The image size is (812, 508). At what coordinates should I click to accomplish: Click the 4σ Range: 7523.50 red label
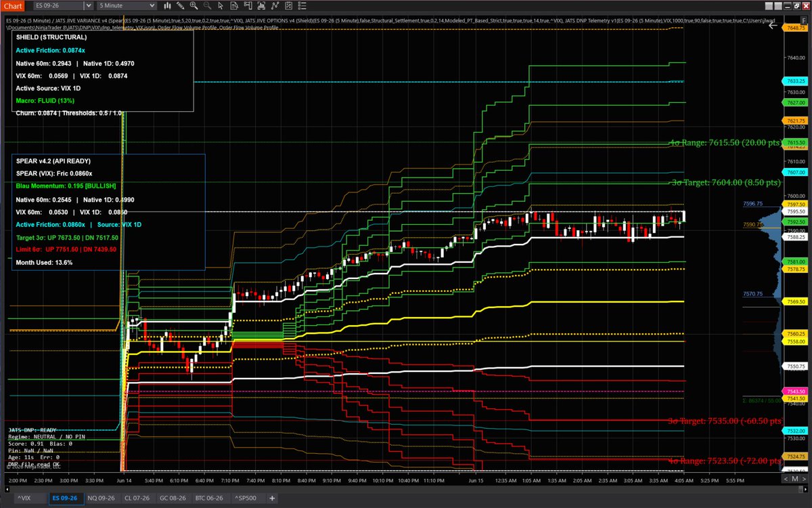[x=725, y=461]
